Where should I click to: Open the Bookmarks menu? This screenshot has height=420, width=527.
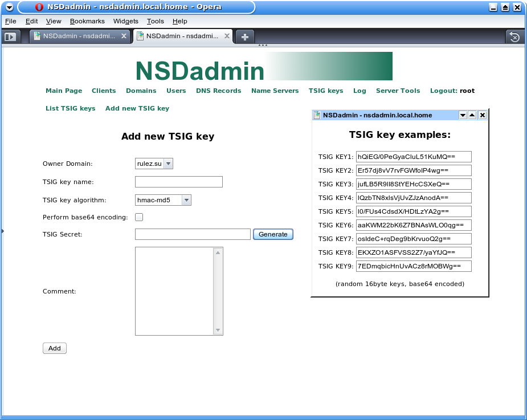pyautogui.click(x=87, y=21)
